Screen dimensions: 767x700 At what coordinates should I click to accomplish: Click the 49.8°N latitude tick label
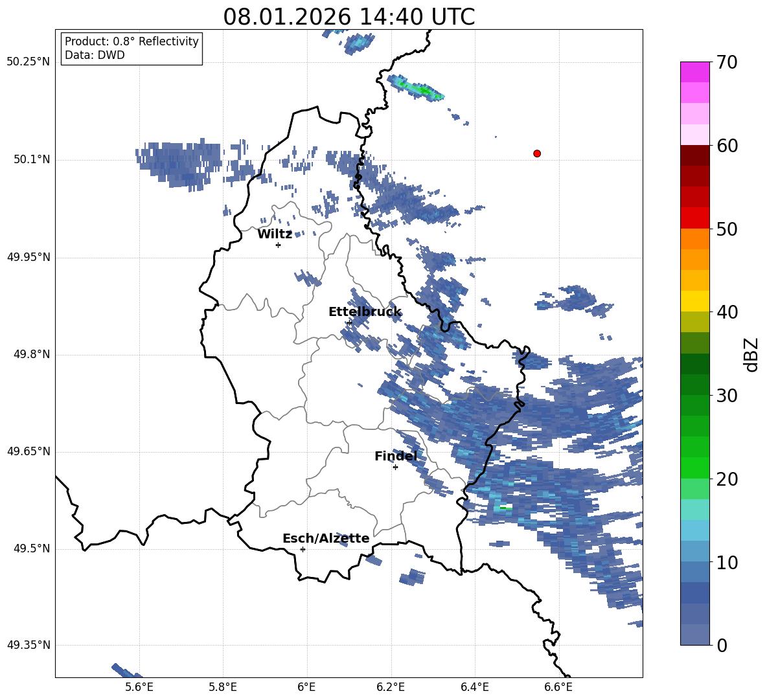pyautogui.click(x=32, y=354)
